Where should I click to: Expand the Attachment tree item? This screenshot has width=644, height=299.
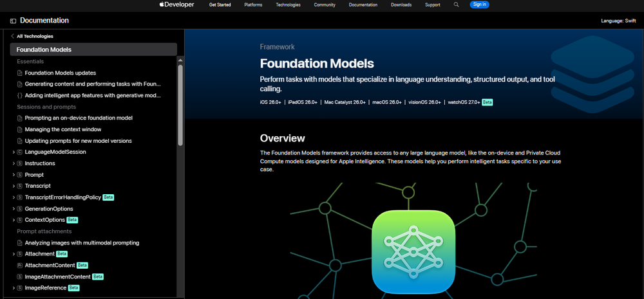(14, 254)
